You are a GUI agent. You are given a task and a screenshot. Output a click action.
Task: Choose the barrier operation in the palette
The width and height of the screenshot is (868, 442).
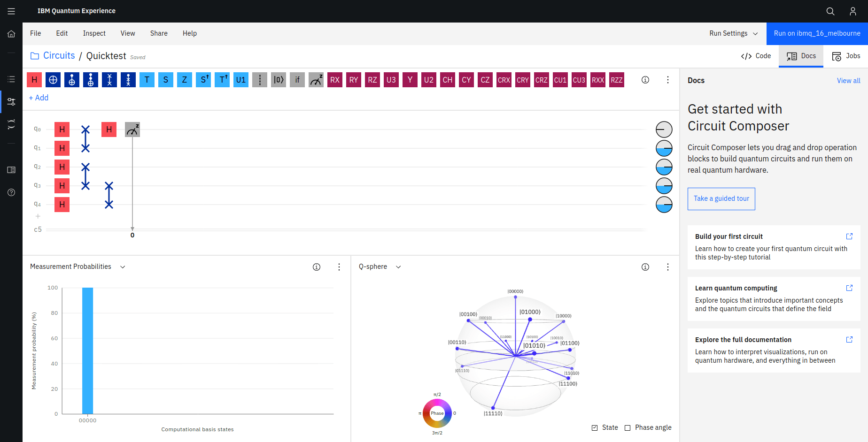[260, 80]
